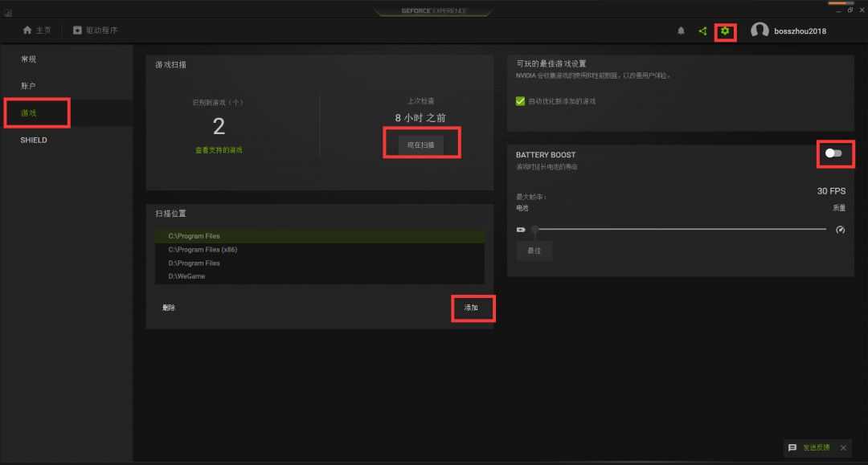Select the D:\WeGame scan location
Screen dimensions: 868x465
[319, 276]
